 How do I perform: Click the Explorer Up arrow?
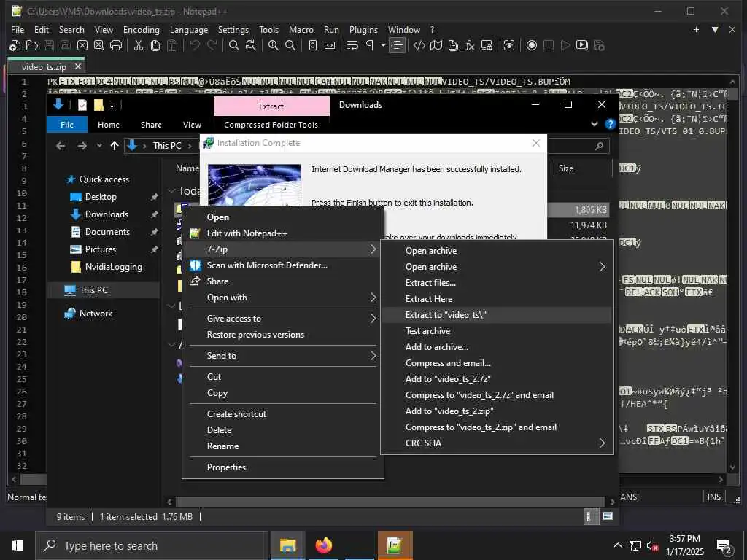pyautogui.click(x=115, y=146)
